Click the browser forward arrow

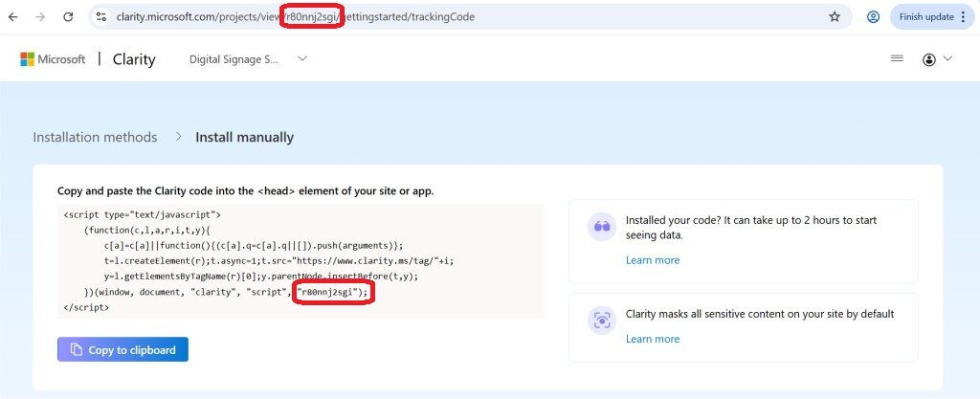40,16
